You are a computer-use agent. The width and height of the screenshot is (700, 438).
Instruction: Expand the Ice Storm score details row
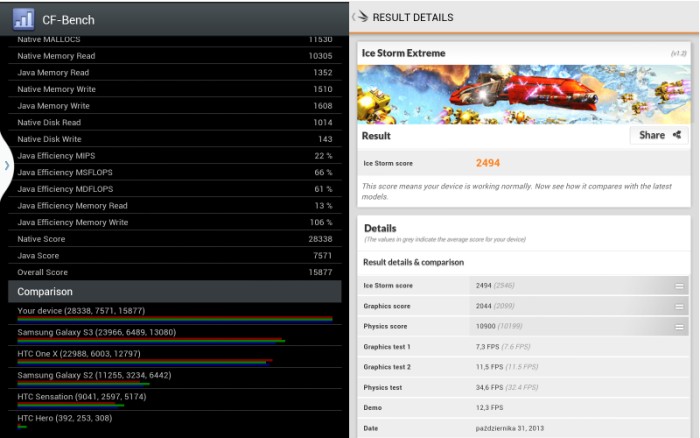click(679, 286)
